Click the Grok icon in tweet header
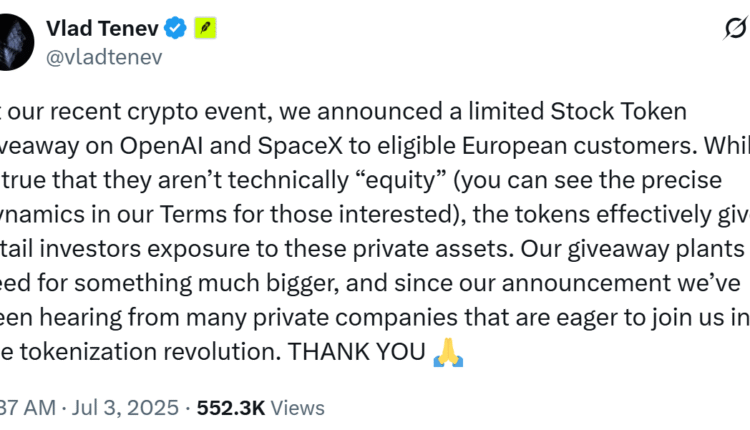 (x=735, y=30)
